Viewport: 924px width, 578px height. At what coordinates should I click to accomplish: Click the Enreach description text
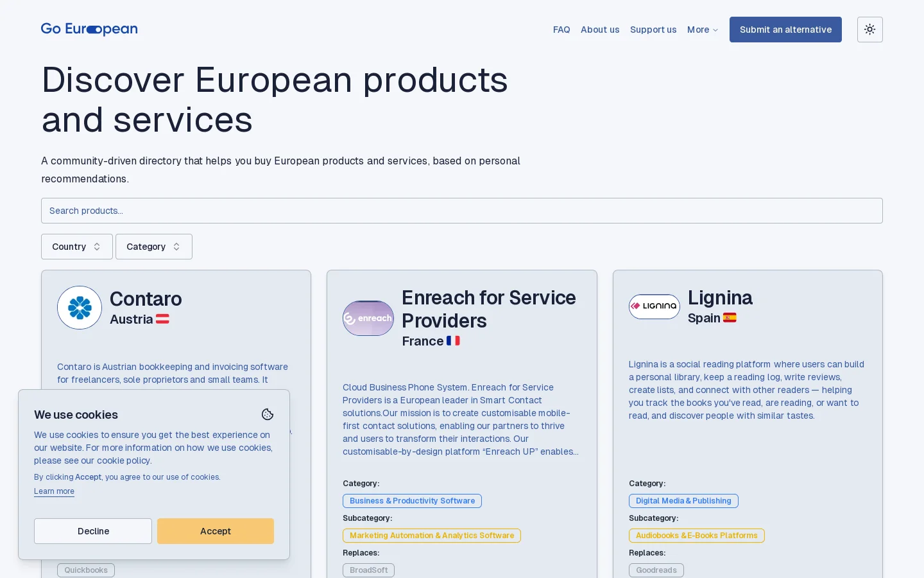coord(461,419)
